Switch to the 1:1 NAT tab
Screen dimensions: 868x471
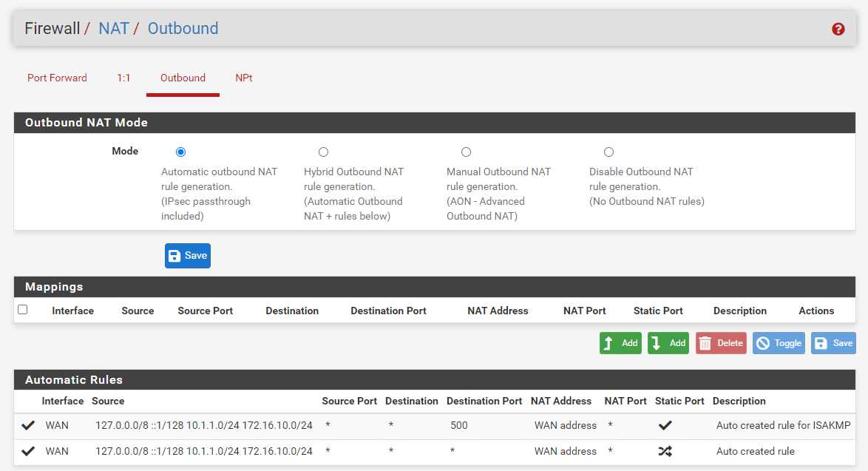click(x=123, y=78)
